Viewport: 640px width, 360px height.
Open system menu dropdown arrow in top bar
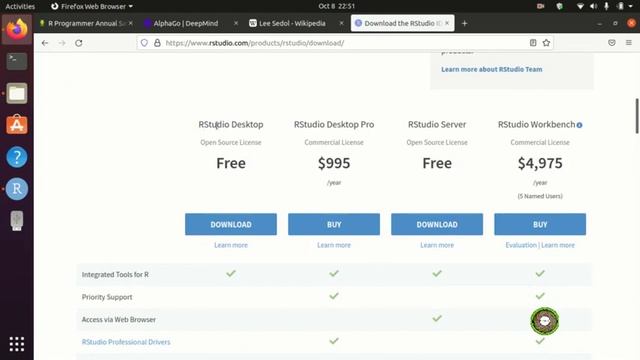pos(631,6)
